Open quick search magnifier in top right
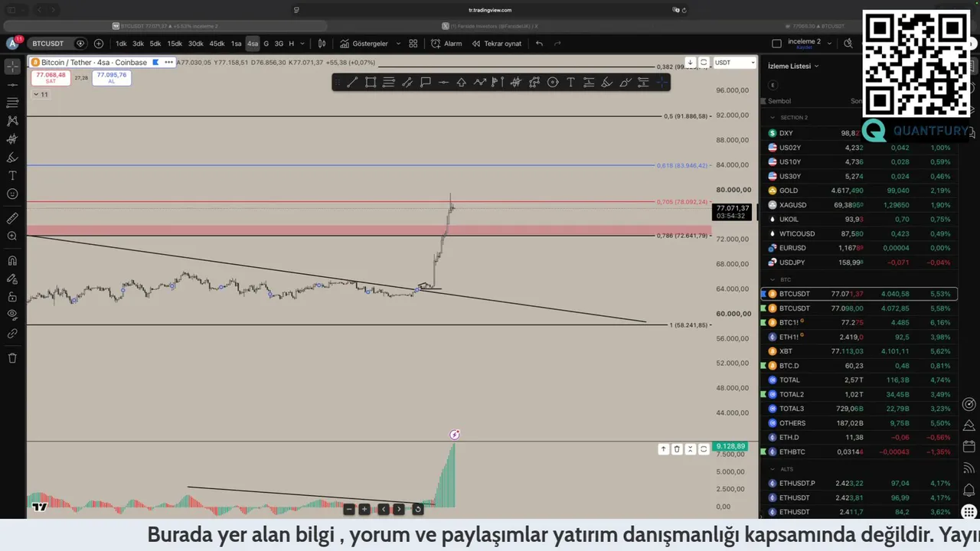This screenshot has width=980, height=551. click(848, 44)
